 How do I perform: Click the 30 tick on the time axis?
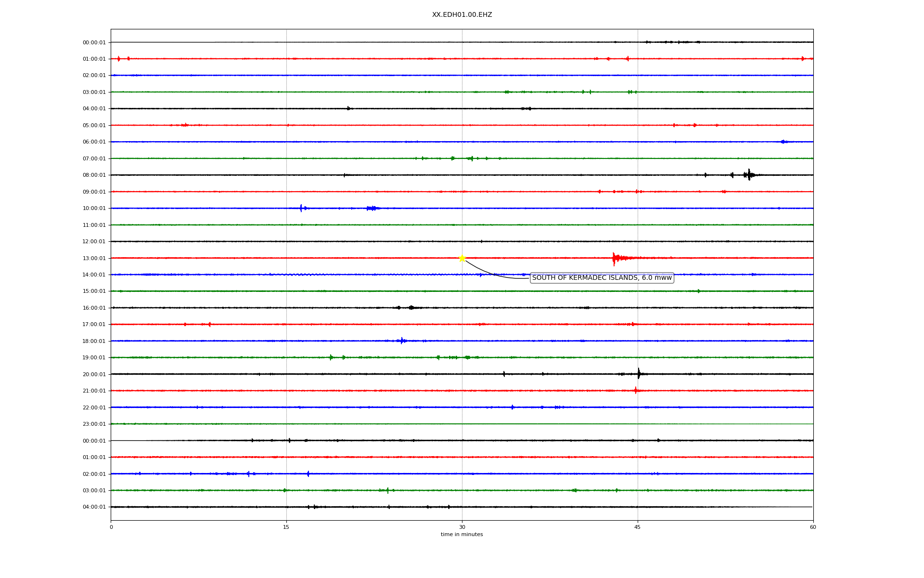click(x=462, y=527)
